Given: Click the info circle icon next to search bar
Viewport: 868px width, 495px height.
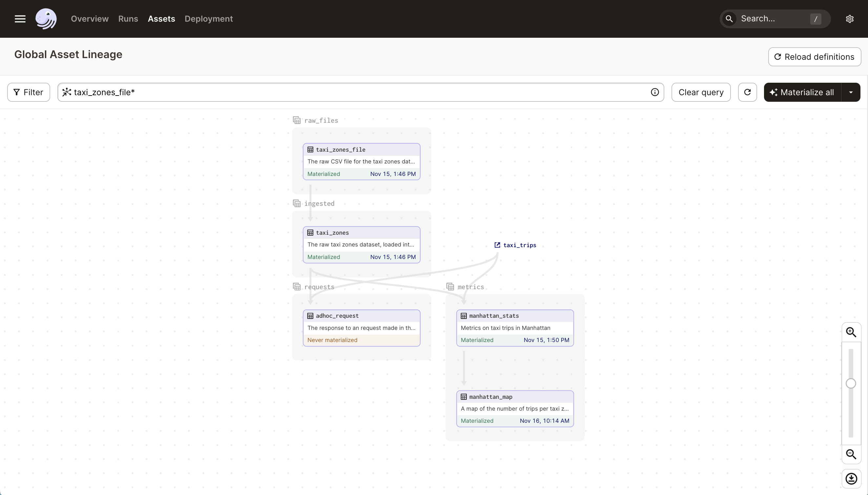Looking at the screenshot, I should [x=654, y=92].
